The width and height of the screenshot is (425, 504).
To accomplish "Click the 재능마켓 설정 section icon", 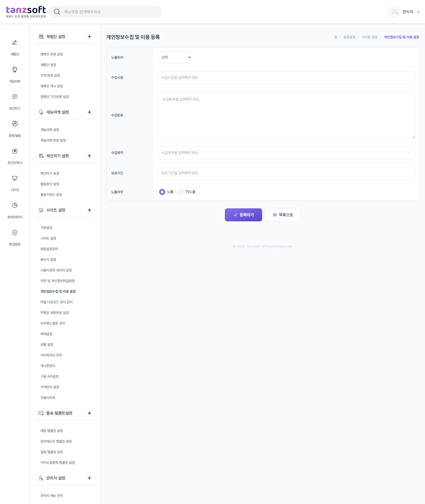I will click(x=41, y=112).
